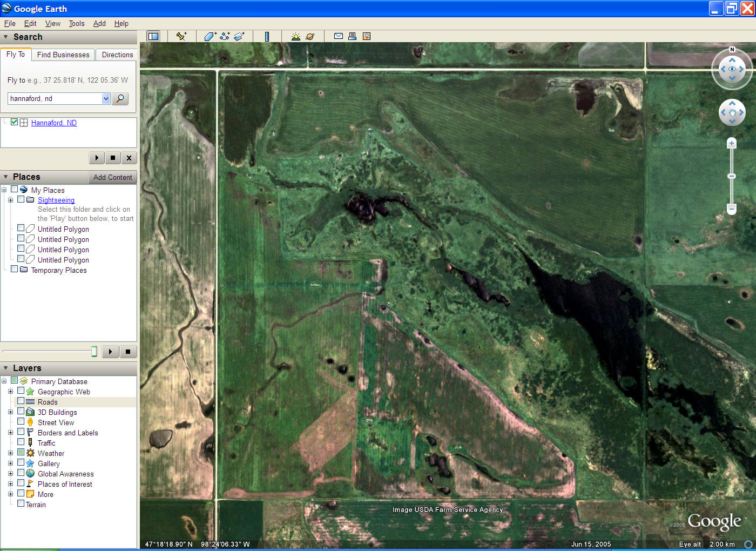The image size is (756, 551).
Task: Click the Add Placemark toolbar icon
Action: pos(181,36)
